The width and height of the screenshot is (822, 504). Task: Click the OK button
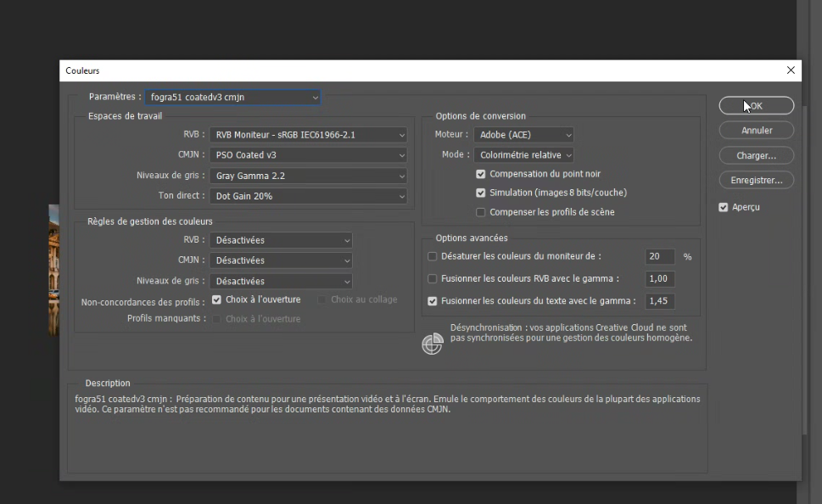point(756,106)
